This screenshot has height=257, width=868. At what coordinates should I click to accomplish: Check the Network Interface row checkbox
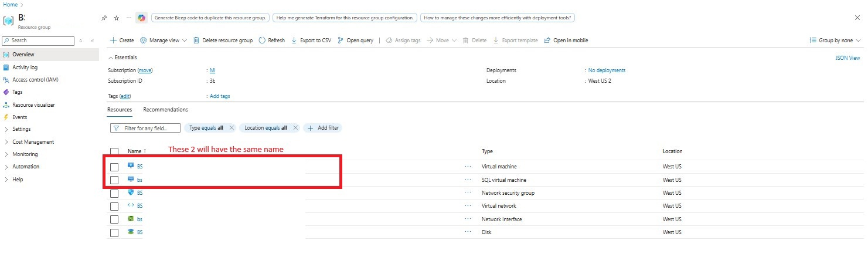tap(114, 219)
